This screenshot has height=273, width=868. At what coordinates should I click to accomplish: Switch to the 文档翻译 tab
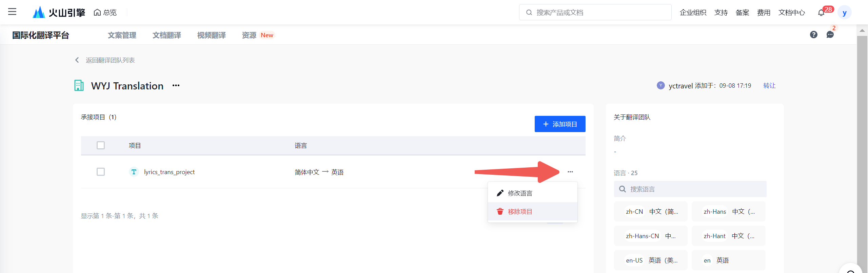coord(166,35)
